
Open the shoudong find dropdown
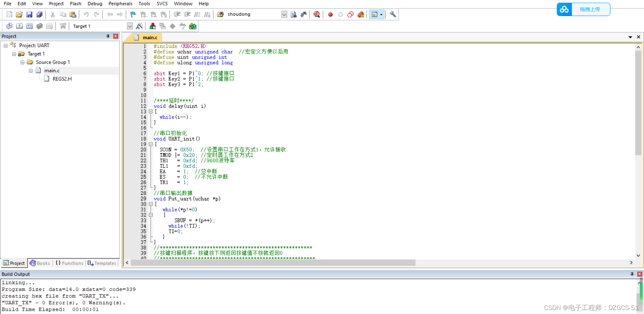coord(284,14)
